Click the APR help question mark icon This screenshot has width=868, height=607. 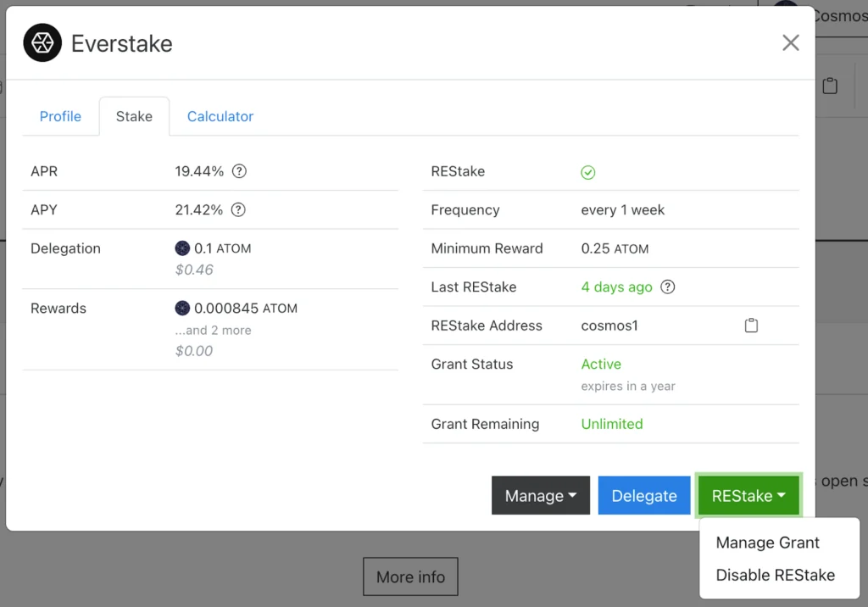coord(239,171)
